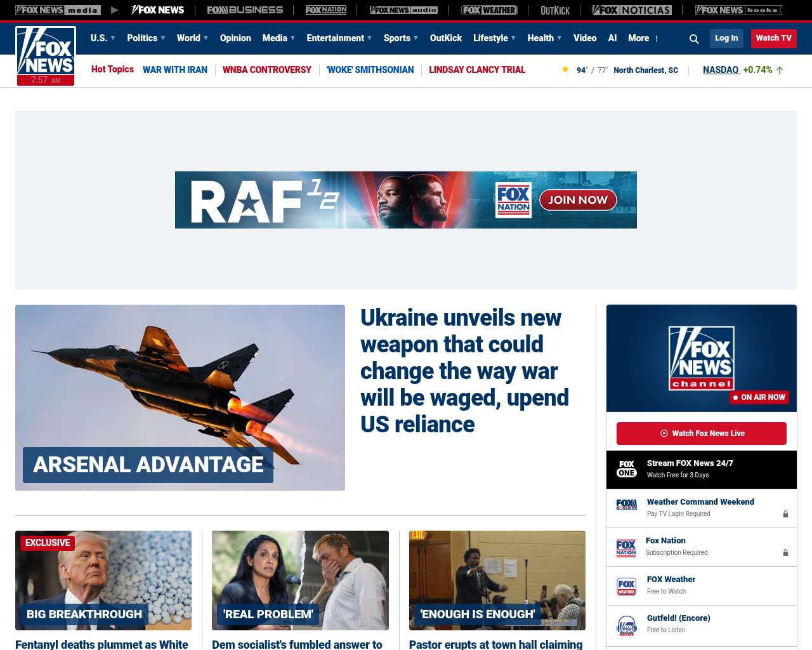Open the Fox Weather network logo
This screenshot has height=650, width=812.
[x=489, y=10]
